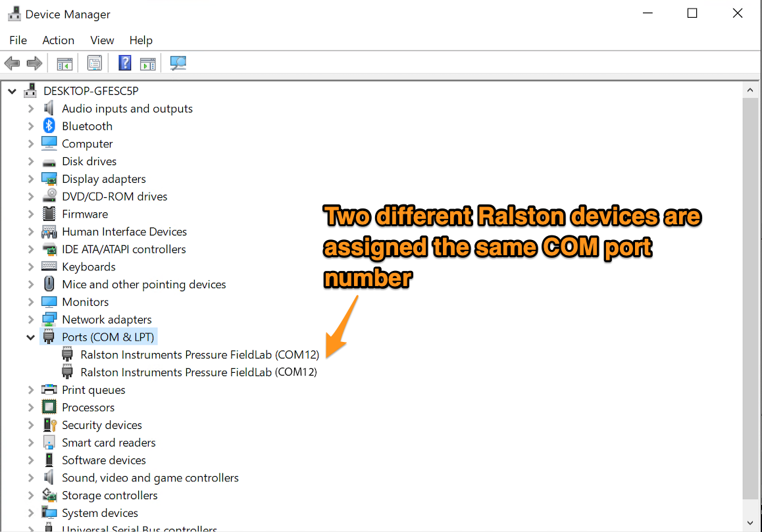This screenshot has width=762, height=532.
Task: Click the Mice and pointing devices icon
Action: click(49, 283)
